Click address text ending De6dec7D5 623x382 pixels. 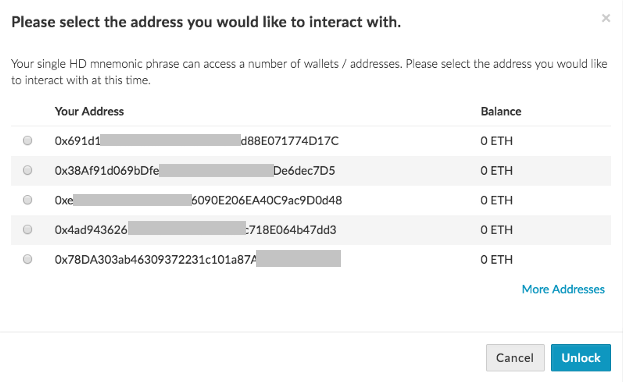[195, 171]
